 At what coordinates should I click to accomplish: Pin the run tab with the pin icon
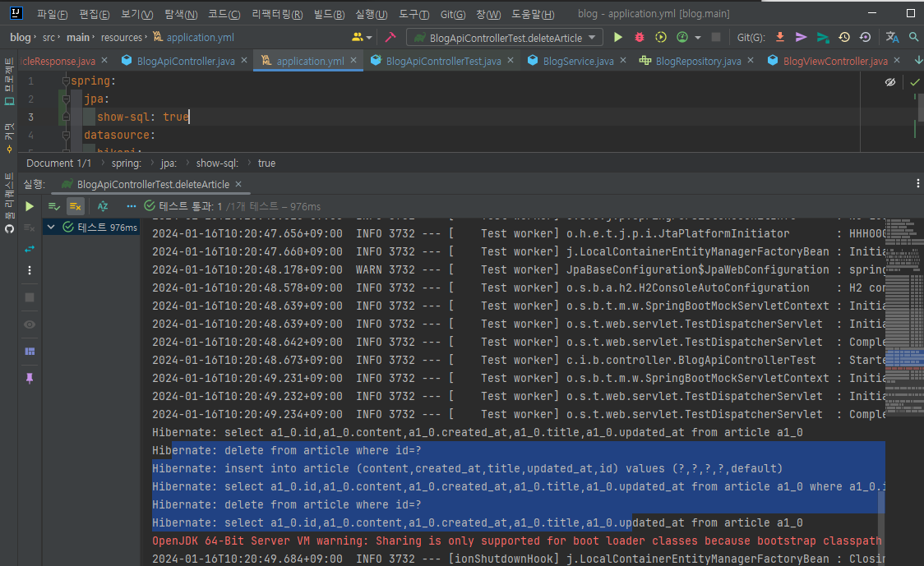coord(30,379)
